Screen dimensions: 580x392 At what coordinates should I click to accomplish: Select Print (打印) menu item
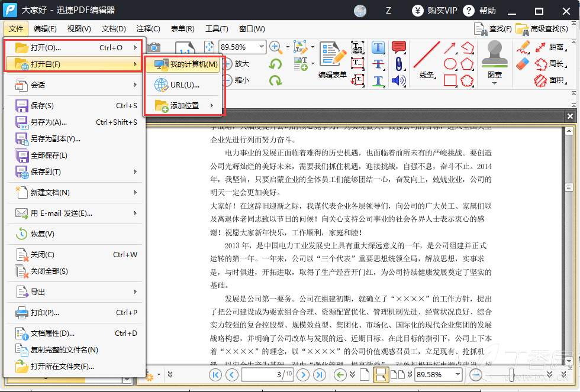coord(75,313)
